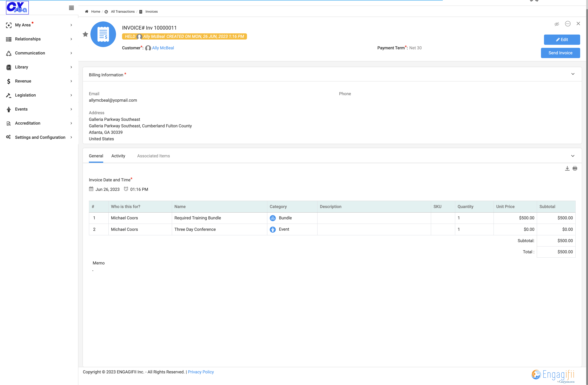Download the invoice
This screenshot has height=385, width=588.
point(567,168)
